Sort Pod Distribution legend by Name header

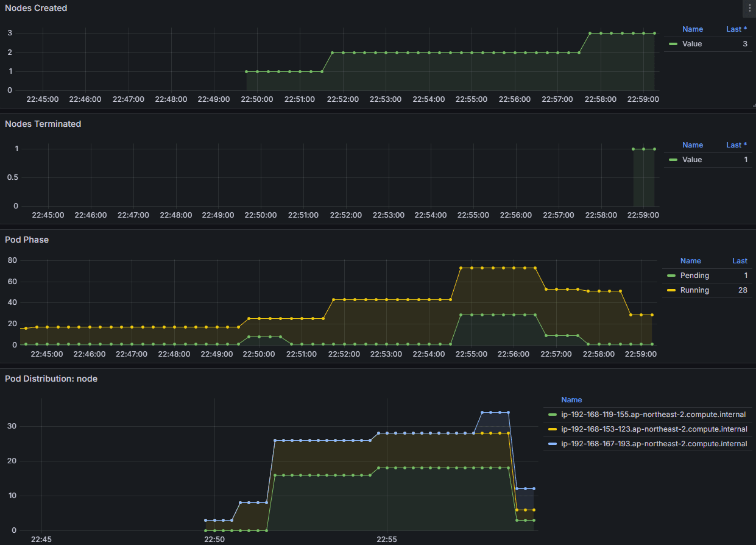[x=571, y=400]
